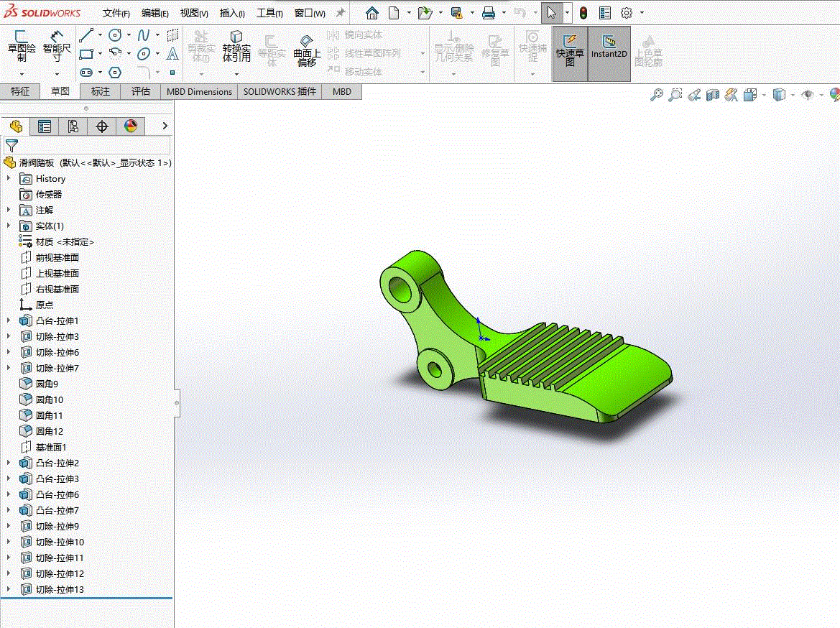Click Offset On Surface tool
The width and height of the screenshot is (840, 628).
307,52
